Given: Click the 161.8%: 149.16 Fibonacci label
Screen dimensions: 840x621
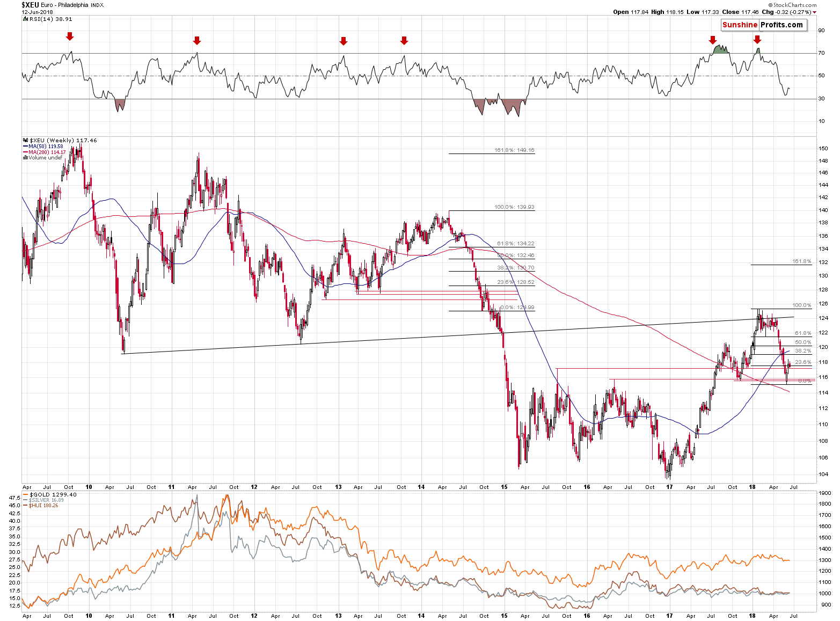Looking at the screenshot, I should [x=514, y=150].
